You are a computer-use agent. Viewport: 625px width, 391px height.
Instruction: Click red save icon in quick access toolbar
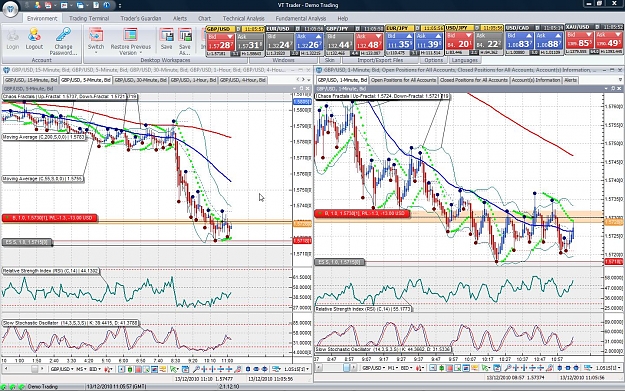click(48, 5)
